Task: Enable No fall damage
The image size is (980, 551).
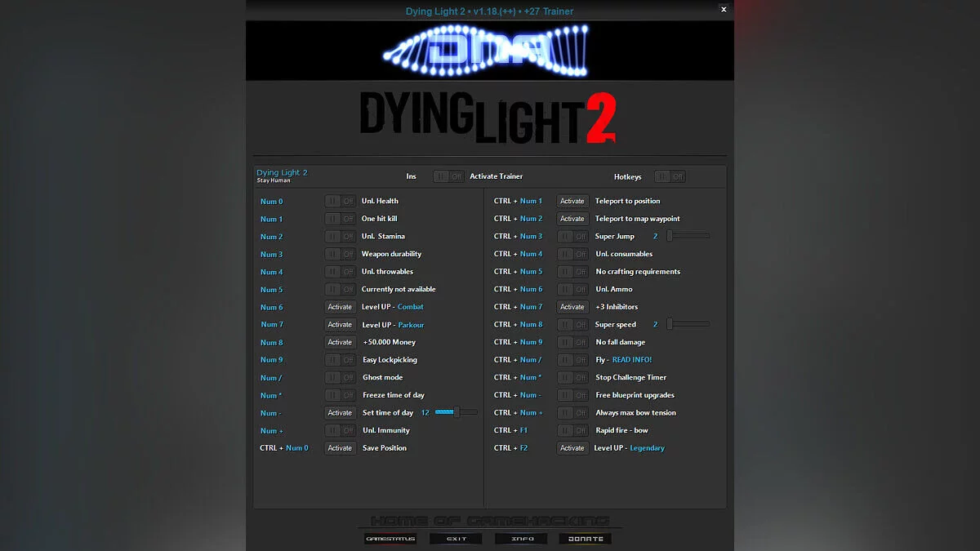Action: (x=572, y=342)
